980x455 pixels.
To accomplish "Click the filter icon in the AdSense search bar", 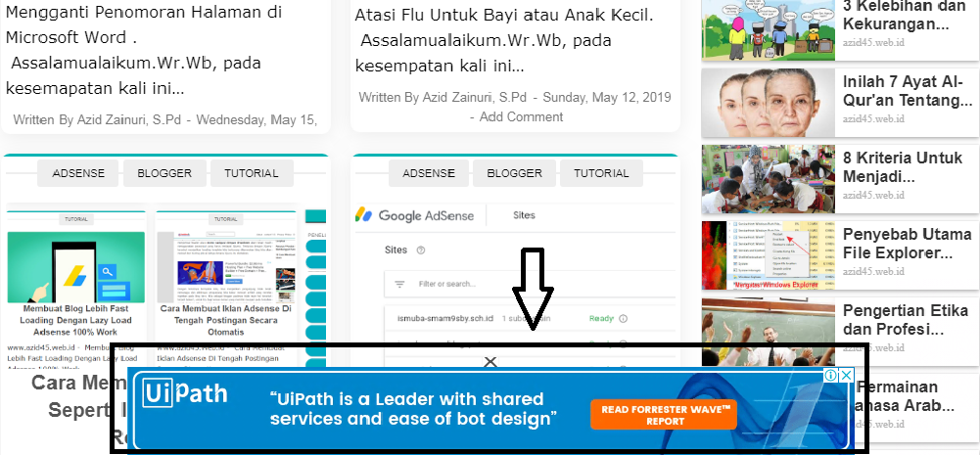I will pyautogui.click(x=400, y=285).
